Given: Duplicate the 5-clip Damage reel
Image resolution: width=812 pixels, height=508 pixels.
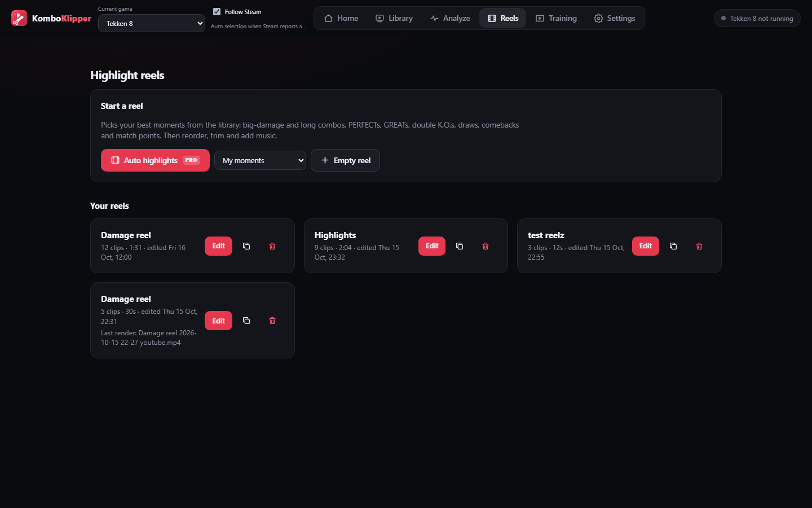Looking at the screenshot, I should pos(246,321).
